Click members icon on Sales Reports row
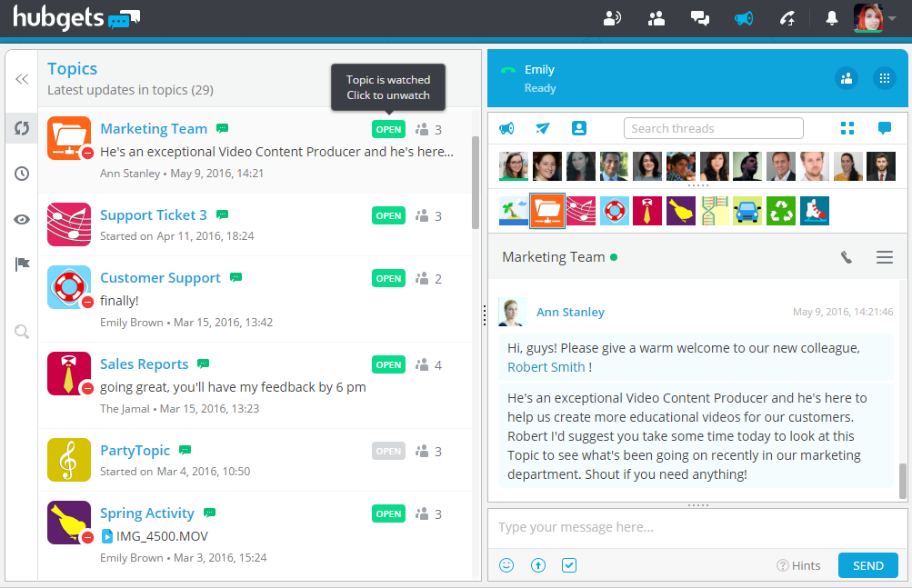The image size is (912, 588). (422, 364)
